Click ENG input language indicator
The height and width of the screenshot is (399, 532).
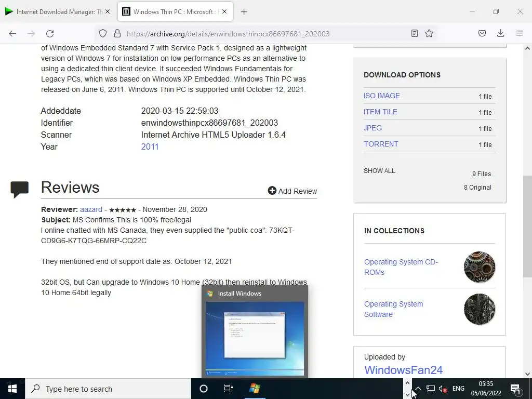[458, 389]
